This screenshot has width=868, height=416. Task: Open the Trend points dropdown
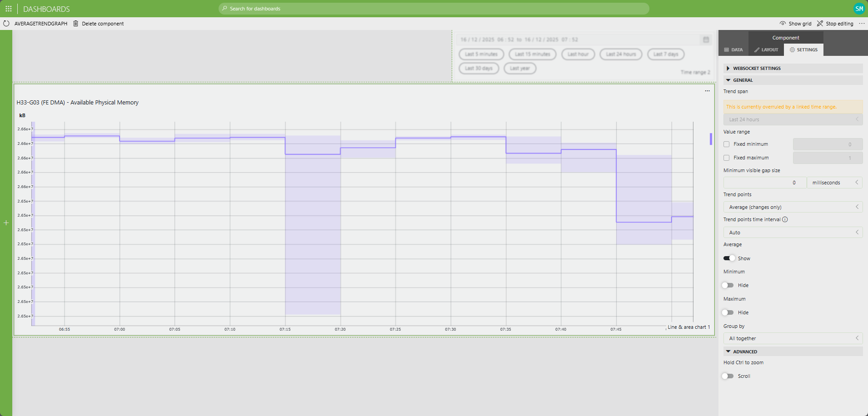[793, 207]
